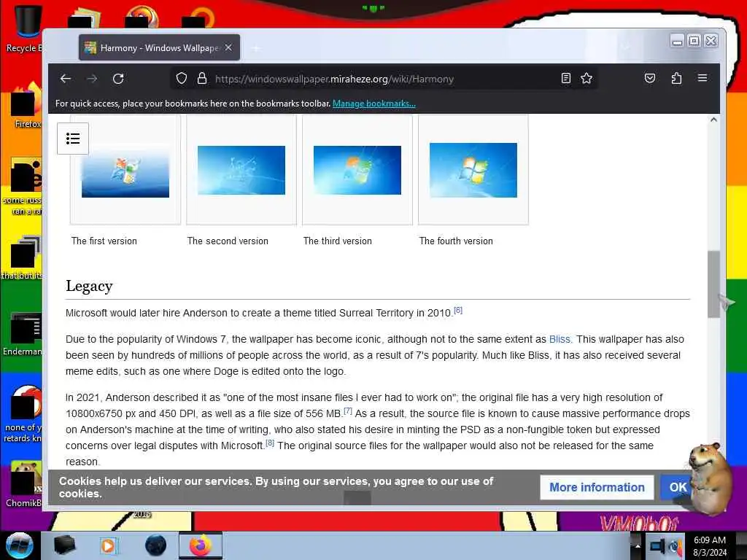Click the caption 'The first version'

(104, 241)
